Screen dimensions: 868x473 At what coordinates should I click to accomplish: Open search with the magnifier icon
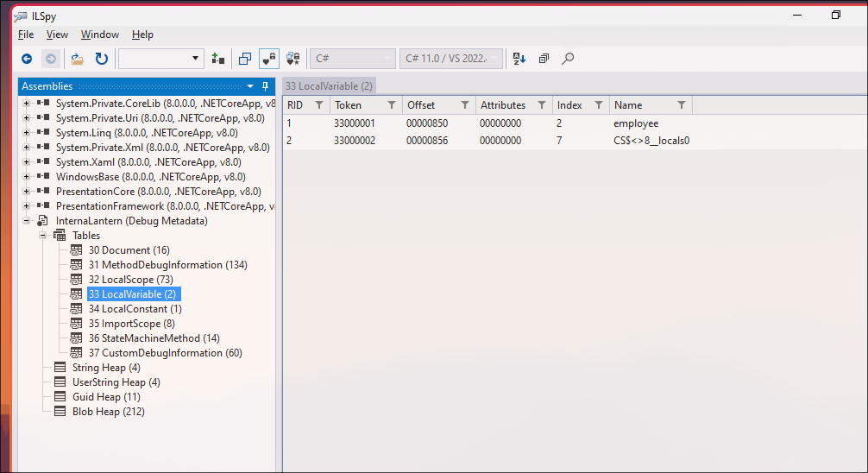click(x=568, y=59)
